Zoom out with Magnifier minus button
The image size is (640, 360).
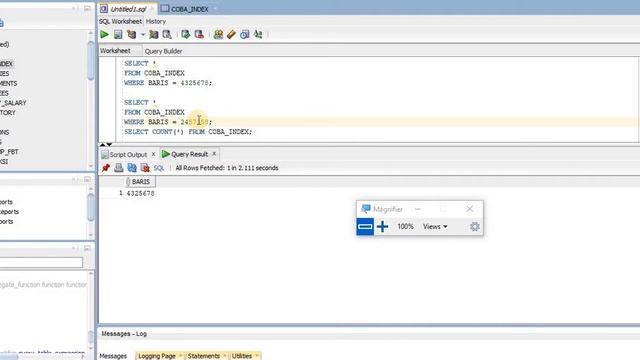click(365, 227)
